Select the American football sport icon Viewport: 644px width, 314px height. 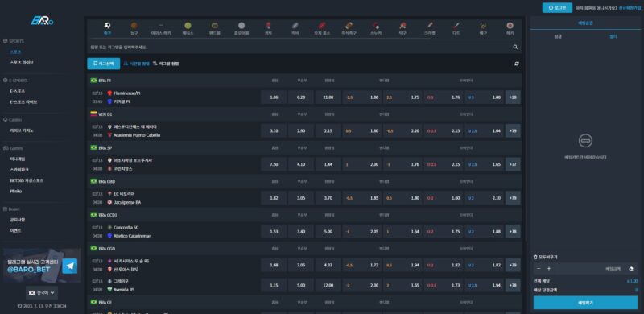349,26
